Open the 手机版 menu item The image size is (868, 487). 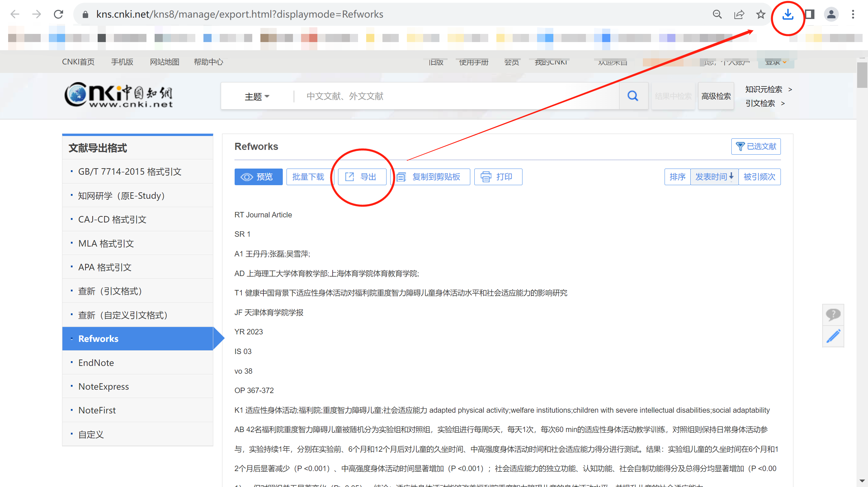[x=121, y=62]
